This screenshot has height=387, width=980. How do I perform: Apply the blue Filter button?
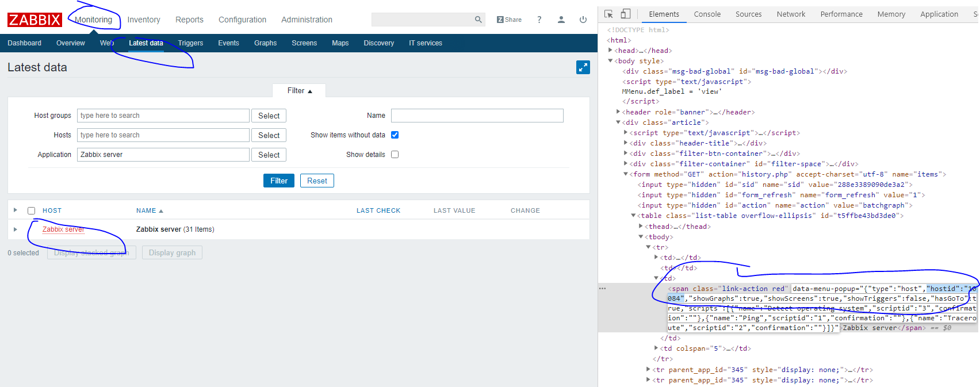click(x=279, y=181)
